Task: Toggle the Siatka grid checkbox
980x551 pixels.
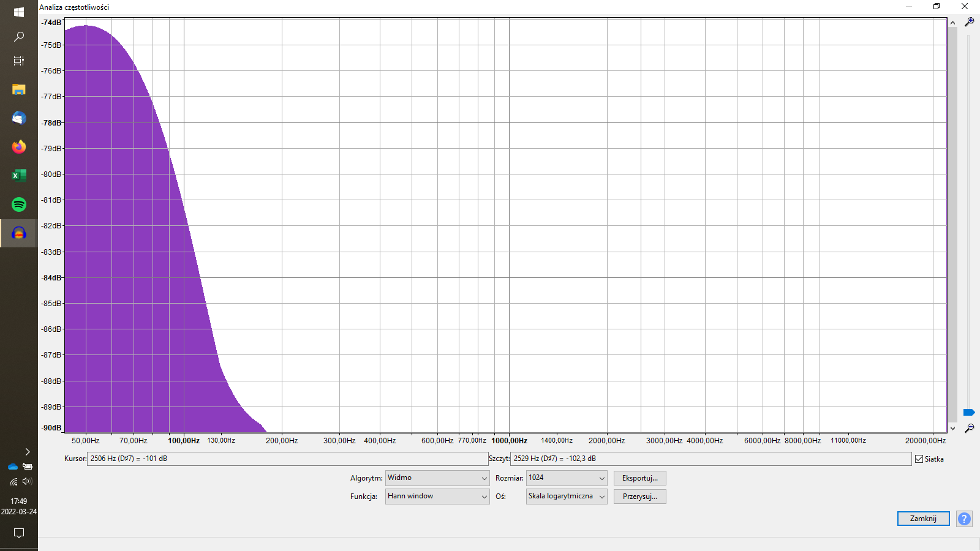Action: 919,459
